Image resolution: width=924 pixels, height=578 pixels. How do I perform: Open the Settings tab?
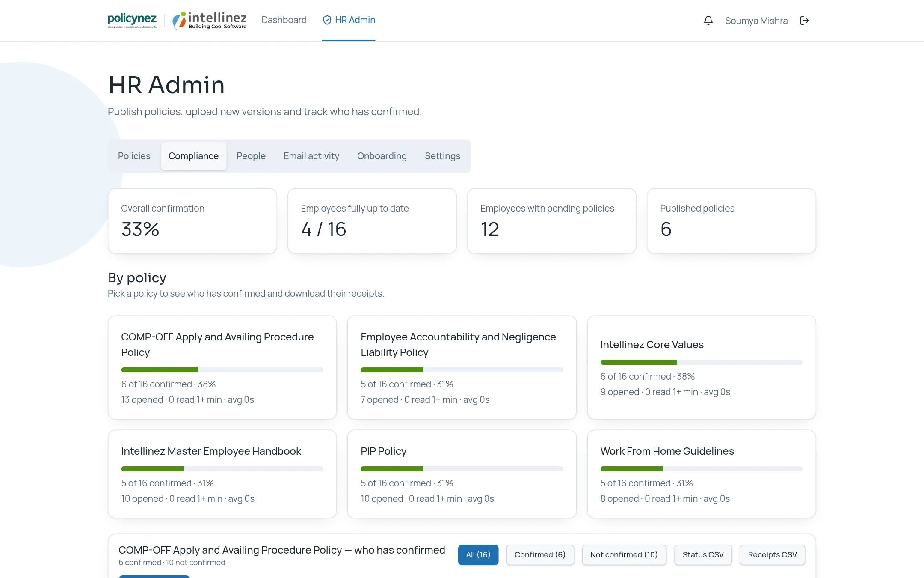(x=443, y=156)
